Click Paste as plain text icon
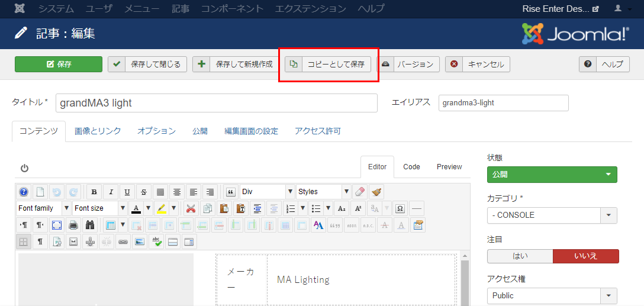The height and width of the screenshot is (306, 644). point(241,208)
